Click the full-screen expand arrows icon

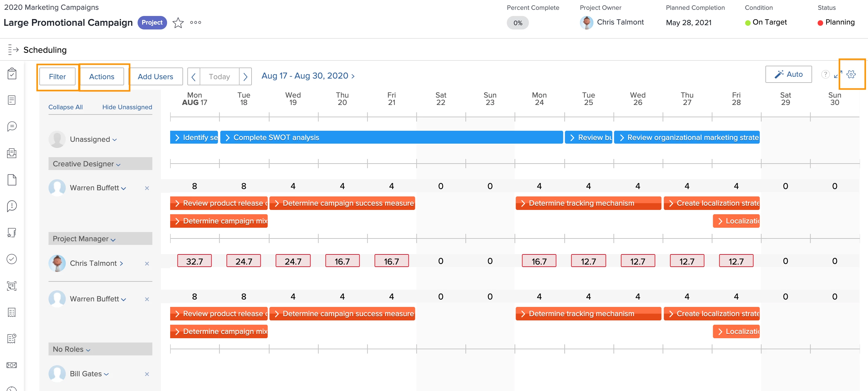pyautogui.click(x=838, y=75)
